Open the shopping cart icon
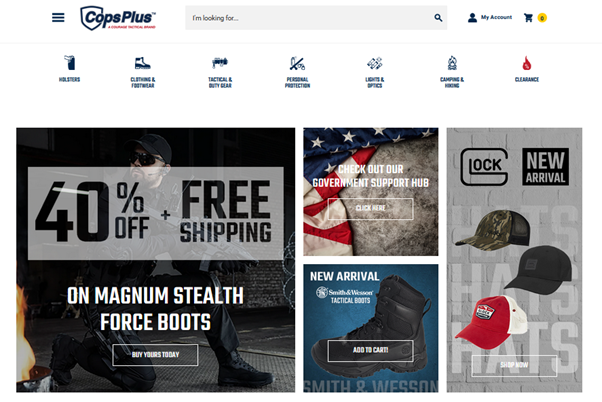 (528, 18)
